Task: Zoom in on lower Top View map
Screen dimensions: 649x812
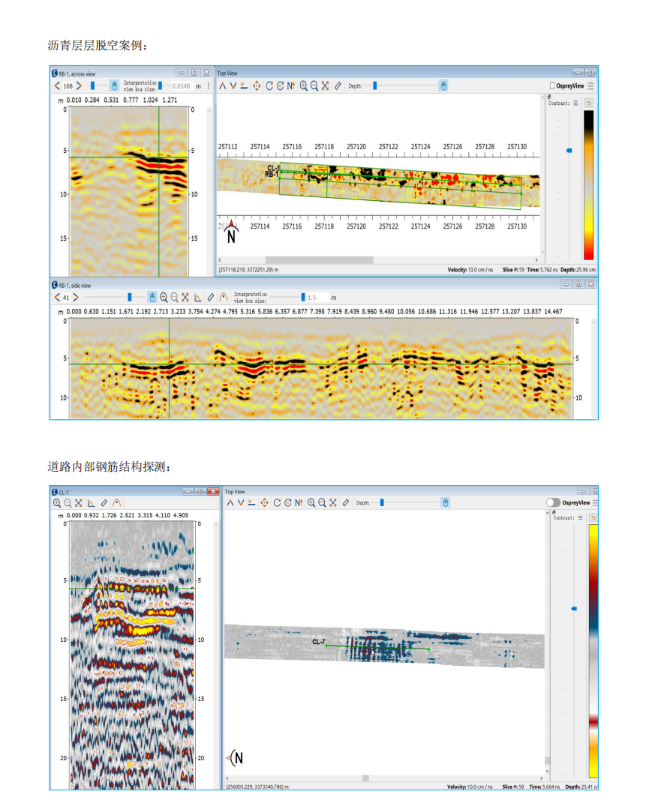Action: [311, 503]
